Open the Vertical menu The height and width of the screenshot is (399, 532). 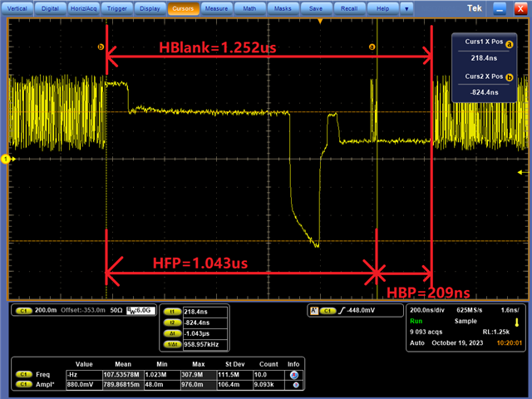[17, 8]
